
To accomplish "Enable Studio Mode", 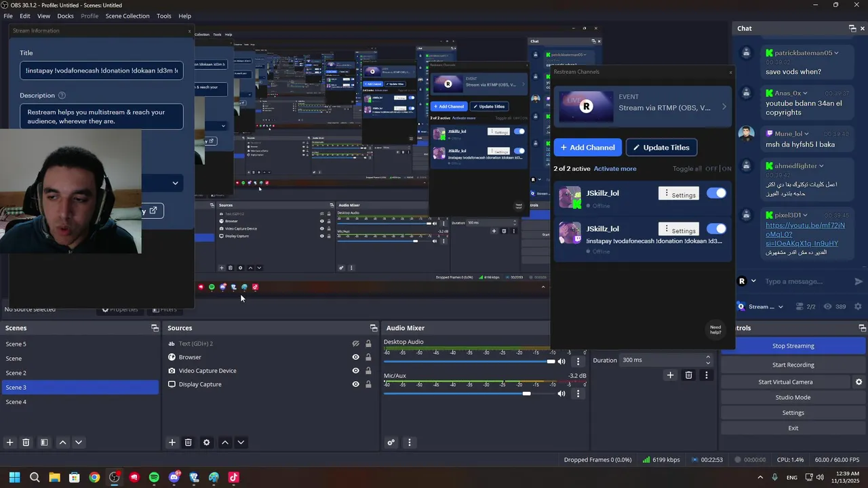I will [x=793, y=397].
